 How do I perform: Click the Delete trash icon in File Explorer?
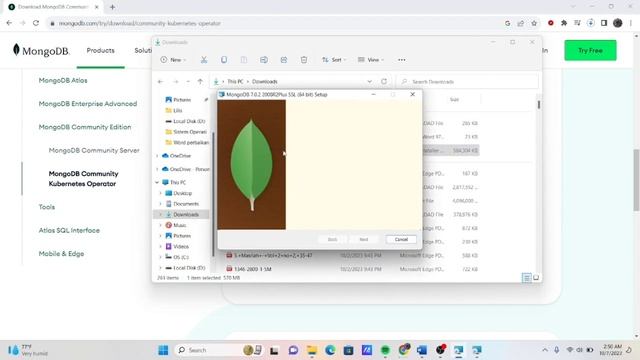coord(304,60)
